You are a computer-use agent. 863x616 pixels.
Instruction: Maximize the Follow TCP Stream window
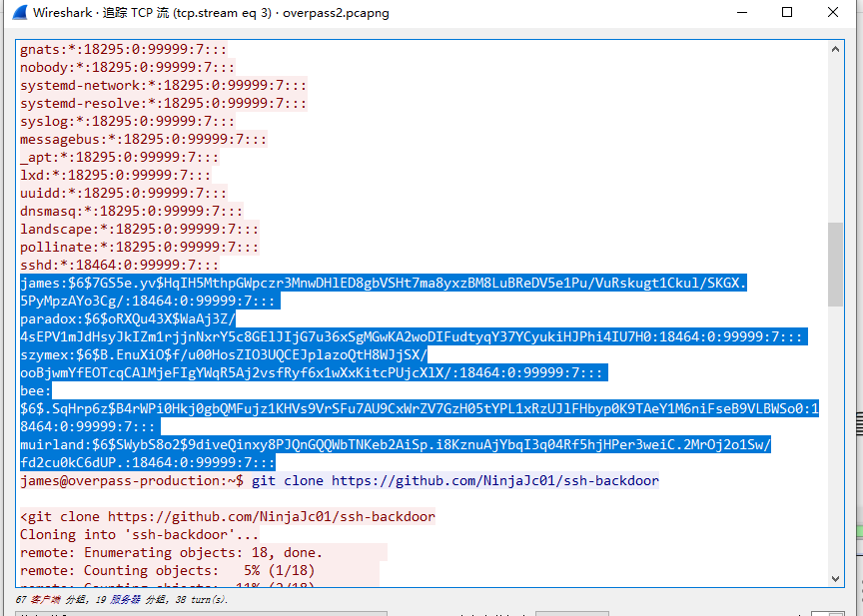click(787, 12)
